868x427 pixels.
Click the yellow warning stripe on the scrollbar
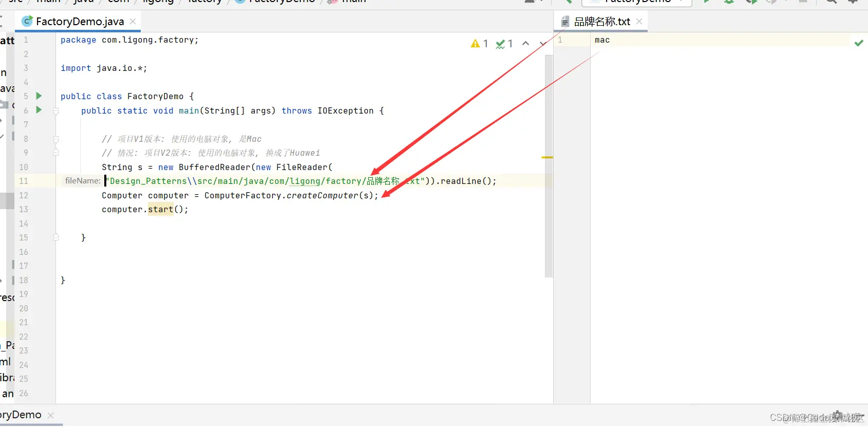coord(548,157)
